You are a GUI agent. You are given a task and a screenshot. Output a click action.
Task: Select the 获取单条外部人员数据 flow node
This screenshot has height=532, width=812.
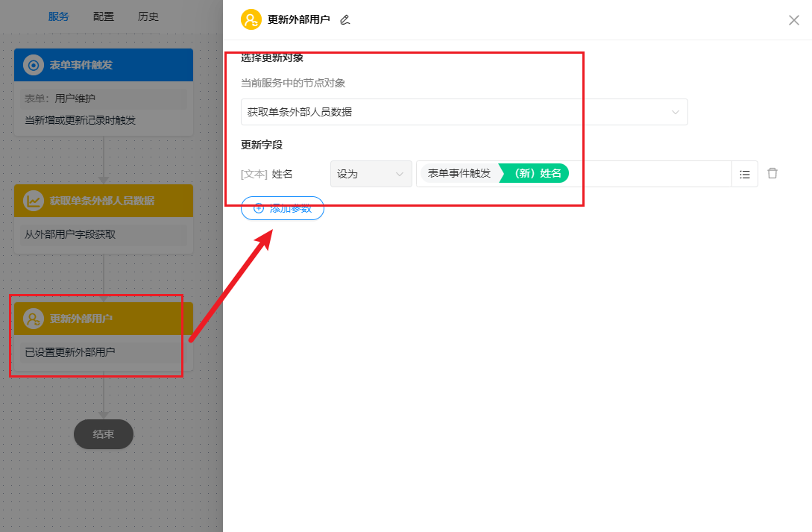(103, 216)
